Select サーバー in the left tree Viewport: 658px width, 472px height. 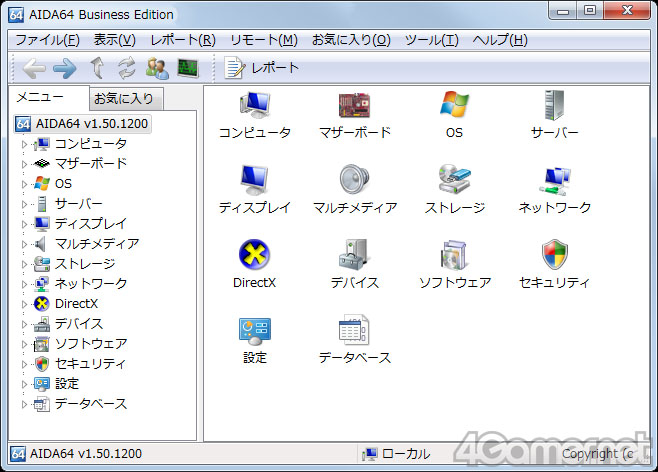point(79,204)
